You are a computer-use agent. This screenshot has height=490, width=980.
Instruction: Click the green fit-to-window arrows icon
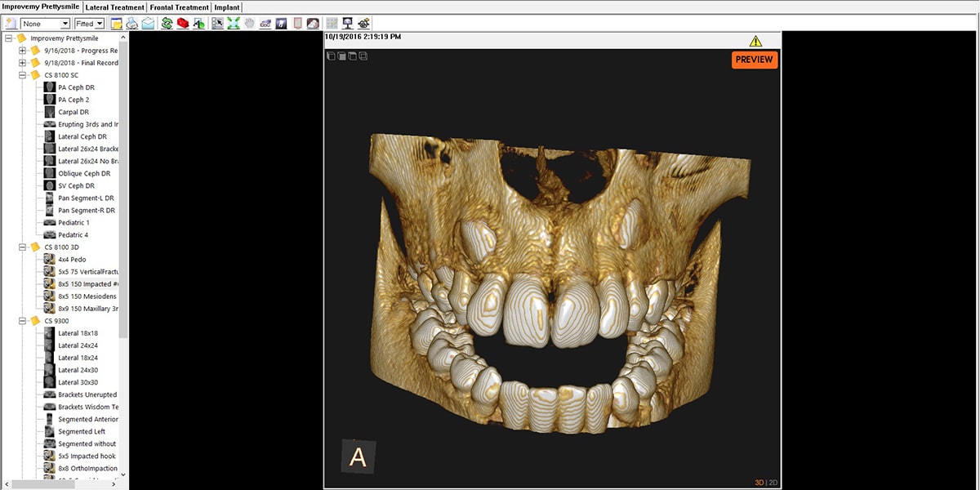click(234, 24)
